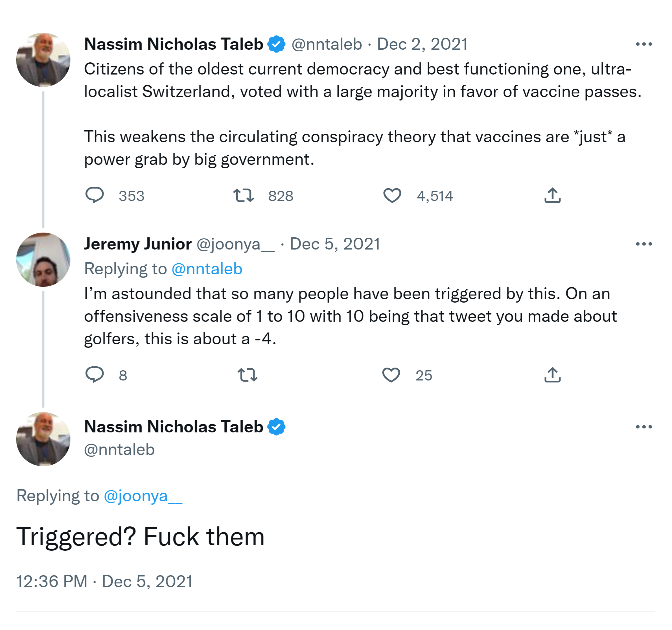Open Taleb's avatar on the top tweet
Image resolution: width=672 pixels, height=630 pixels.
coord(43,60)
